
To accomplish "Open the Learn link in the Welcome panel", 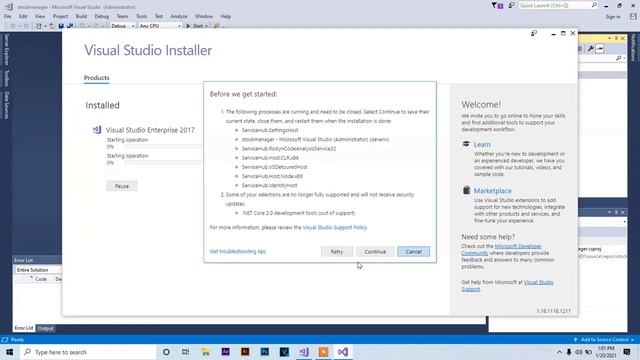I will pyautogui.click(x=482, y=144).
